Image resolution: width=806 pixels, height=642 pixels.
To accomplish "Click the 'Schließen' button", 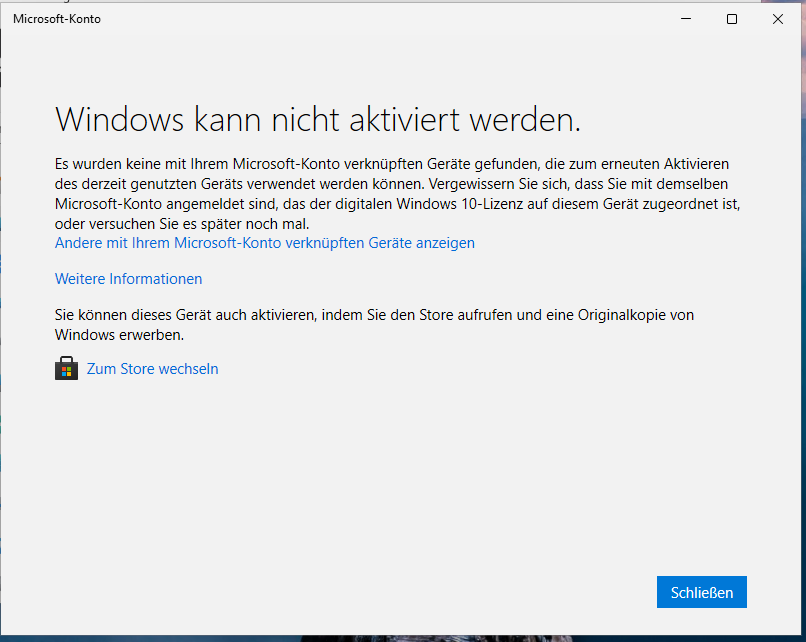I will pyautogui.click(x=702, y=592).
